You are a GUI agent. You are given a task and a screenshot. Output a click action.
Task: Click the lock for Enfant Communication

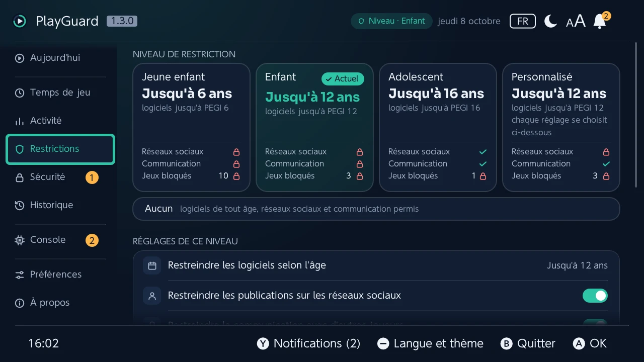pos(360,164)
